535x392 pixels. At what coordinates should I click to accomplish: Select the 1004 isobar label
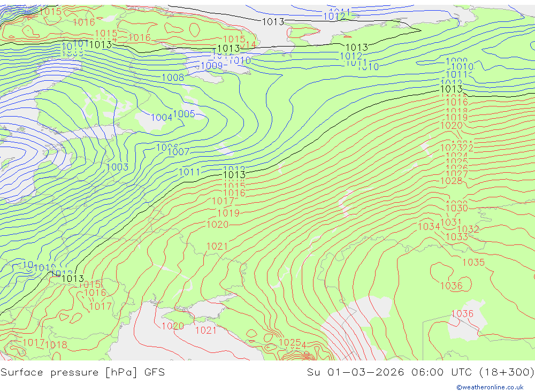162,118
